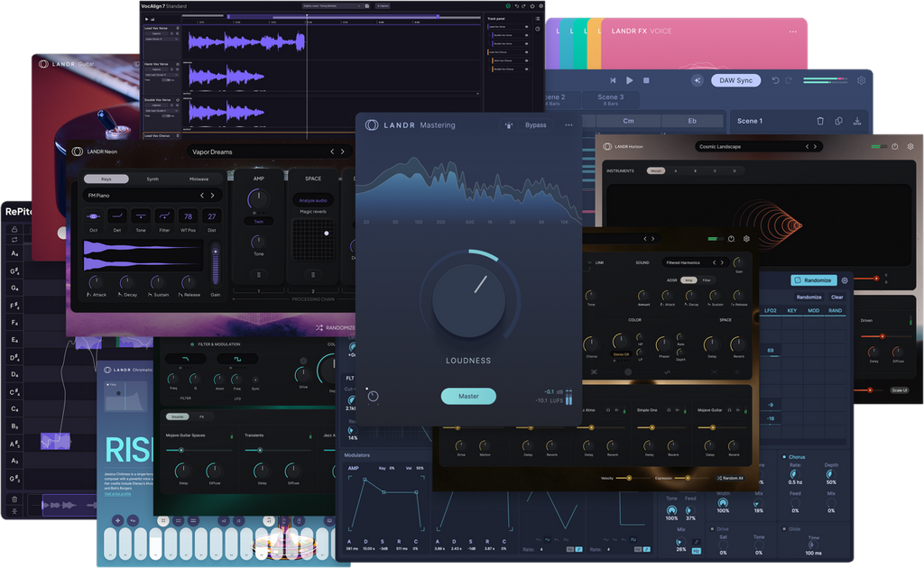Go to the next preset after Vapor Dreams
The width and height of the screenshot is (924, 568).
(342, 151)
